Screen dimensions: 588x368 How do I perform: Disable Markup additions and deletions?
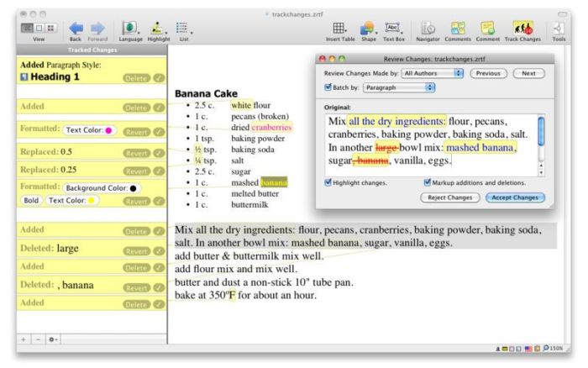click(x=428, y=181)
